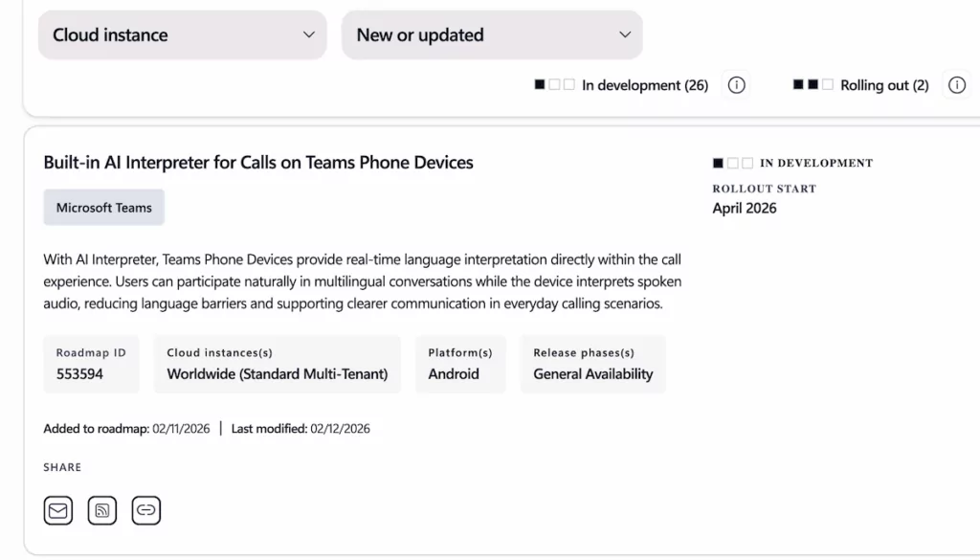Click the IN DEVELOPMENT badge on the card
Image resolution: width=980 pixels, height=560 pixels.
791,163
